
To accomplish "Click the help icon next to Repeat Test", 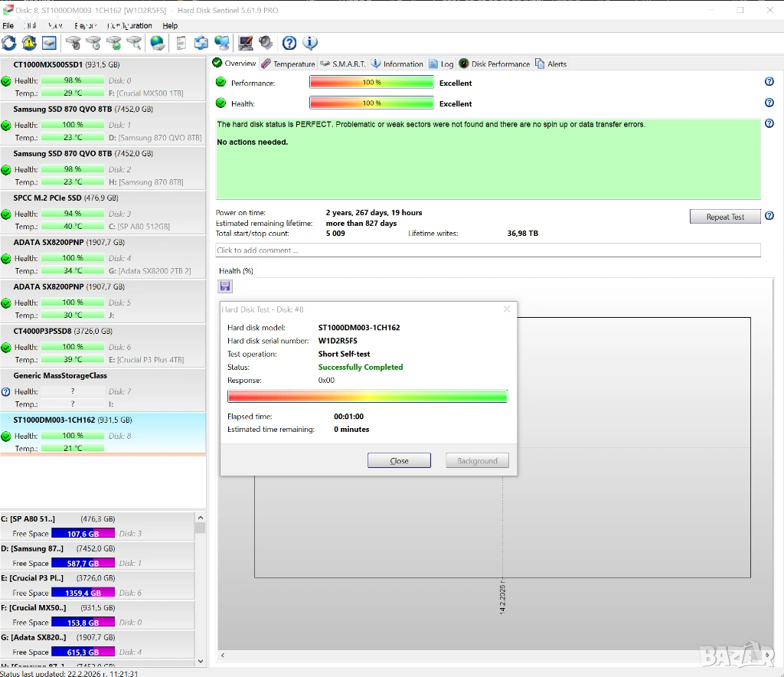I will coord(769,216).
